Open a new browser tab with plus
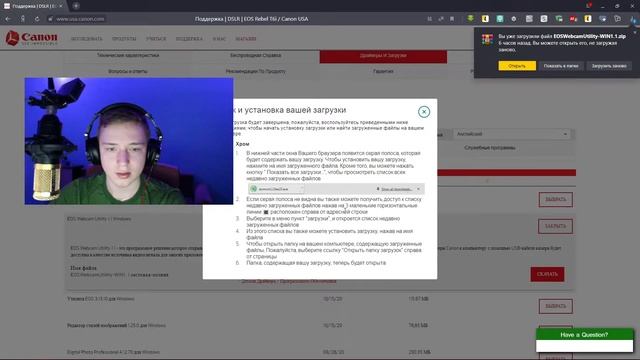Image resolution: width=640 pixels, height=360 pixels. [76, 6]
